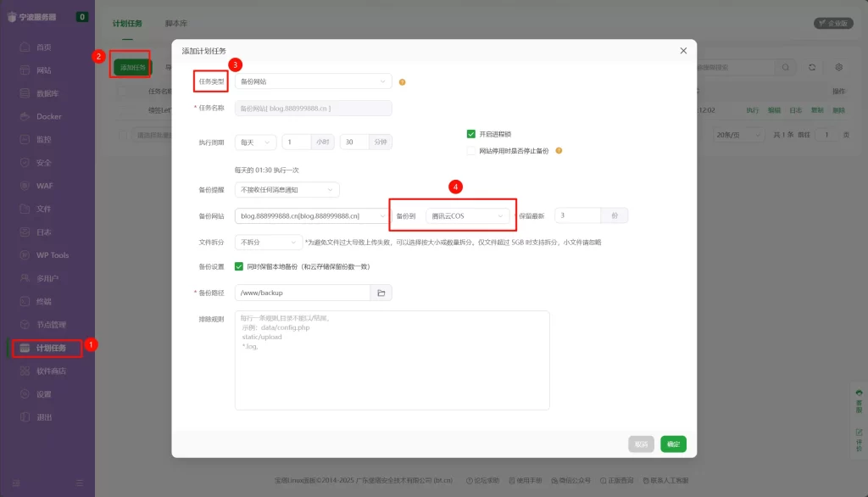Switch to the 脚本库 tab
The image size is (868, 497).
tap(176, 24)
